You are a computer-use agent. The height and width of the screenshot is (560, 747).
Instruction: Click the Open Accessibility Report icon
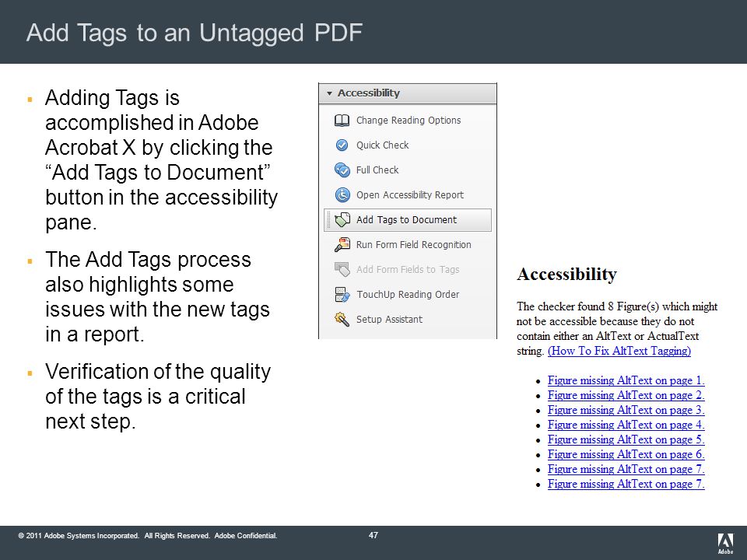342,194
